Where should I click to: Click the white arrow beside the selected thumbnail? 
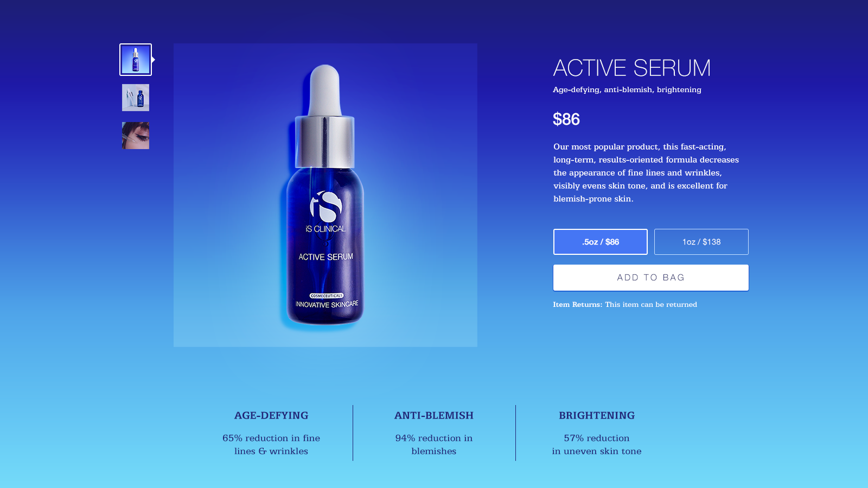[x=154, y=60]
